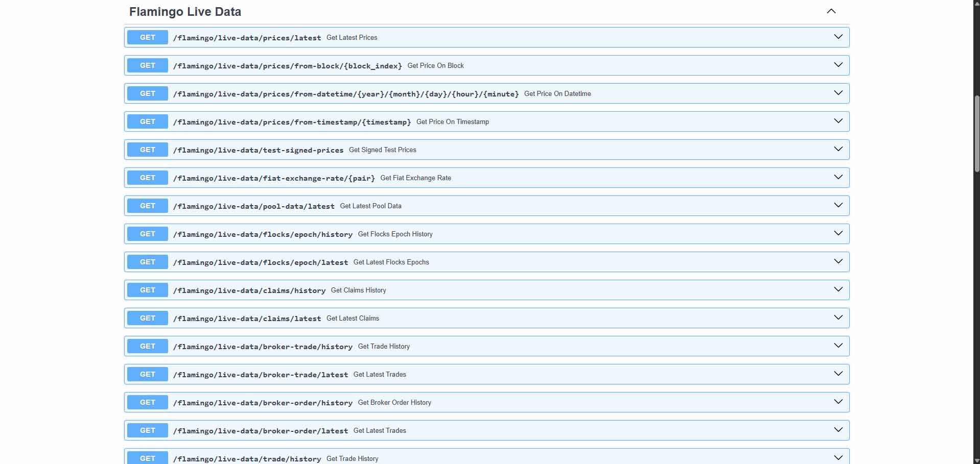The height and width of the screenshot is (464, 980).
Task: Click the GET badge for pool-data/latest
Action: 148,206
